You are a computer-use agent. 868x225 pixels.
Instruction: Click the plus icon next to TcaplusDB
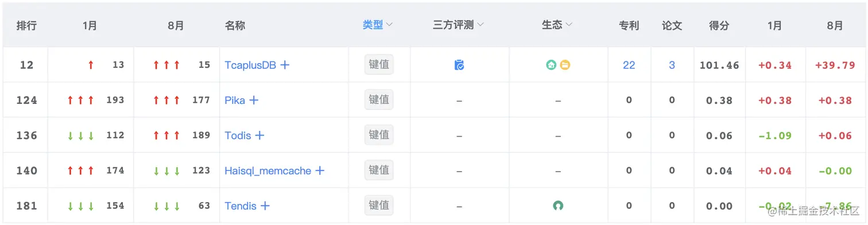(285, 65)
